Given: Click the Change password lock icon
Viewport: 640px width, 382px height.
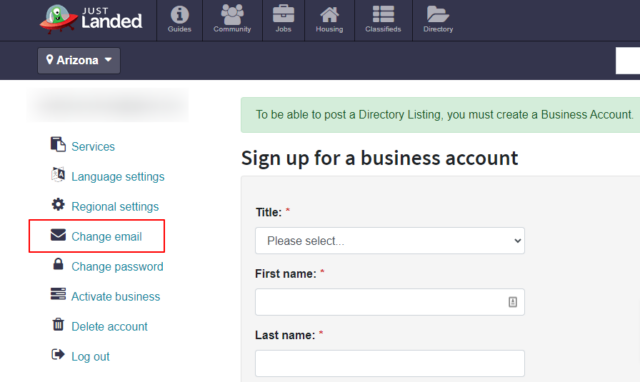Looking at the screenshot, I should click(x=58, y=264).
